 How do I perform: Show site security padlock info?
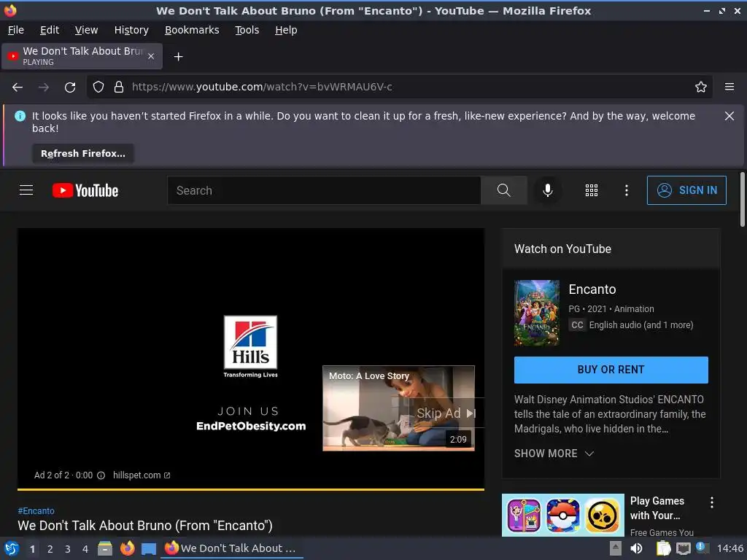[119, 87]
